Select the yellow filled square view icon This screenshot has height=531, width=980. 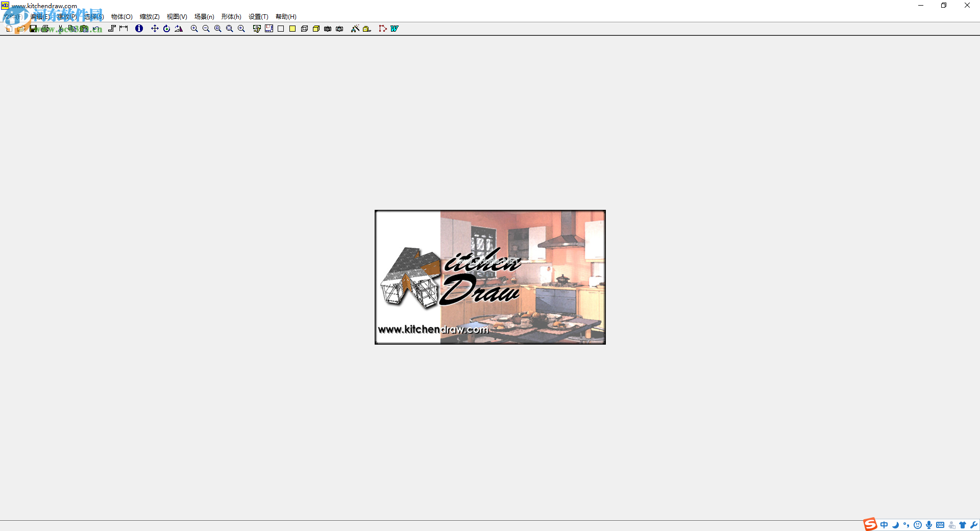point(292,29)
